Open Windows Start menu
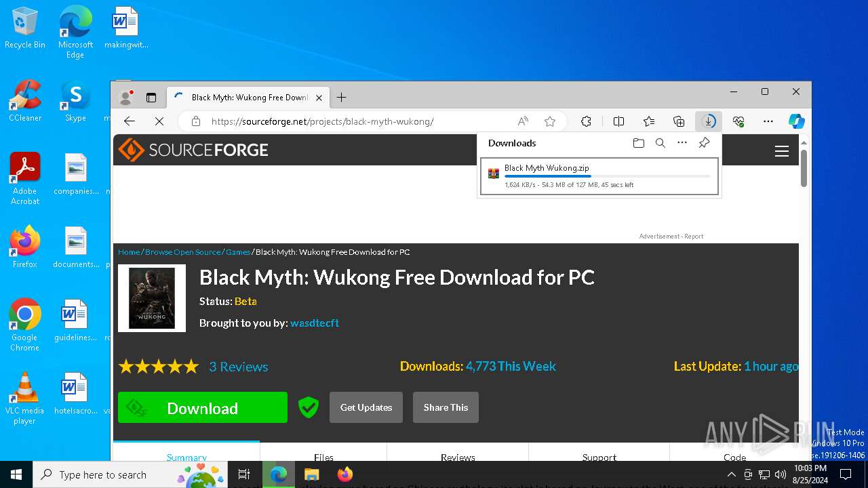The width and height of the screenshot is (868, 488). [x=16, y=474]
